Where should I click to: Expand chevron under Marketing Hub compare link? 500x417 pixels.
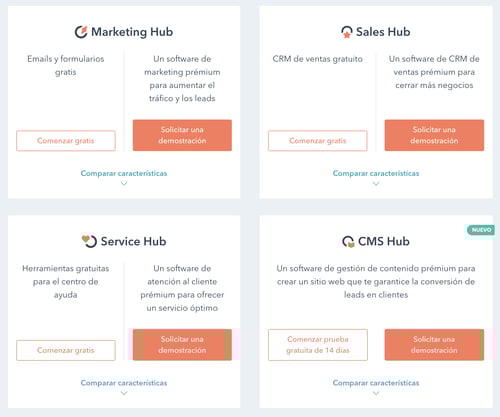tap(124, 183)
